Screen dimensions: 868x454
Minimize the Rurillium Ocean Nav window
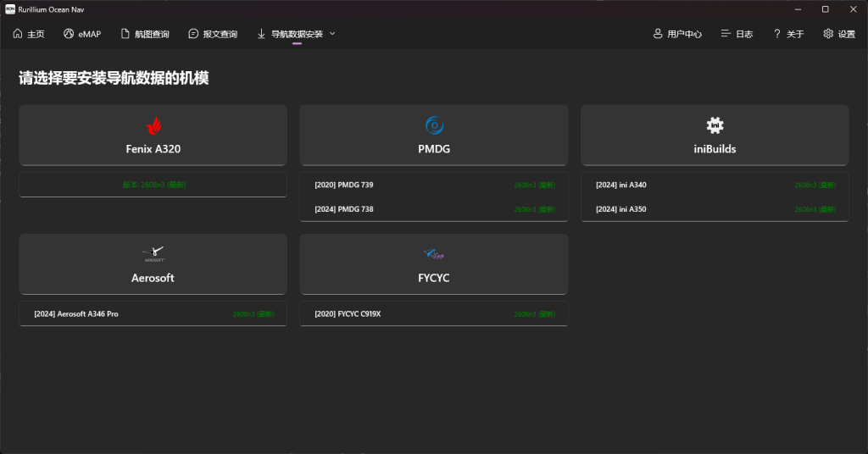[798, 9]
